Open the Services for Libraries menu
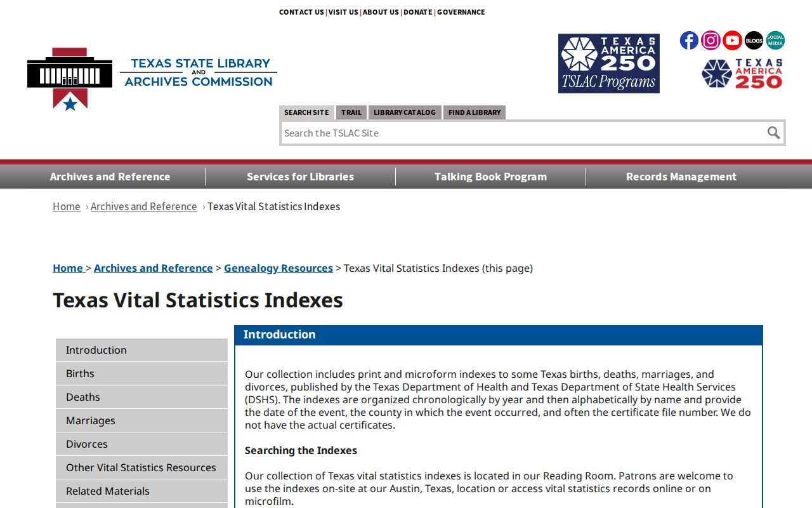The width and height of the screenshot is (812, 508). [301, 177]
